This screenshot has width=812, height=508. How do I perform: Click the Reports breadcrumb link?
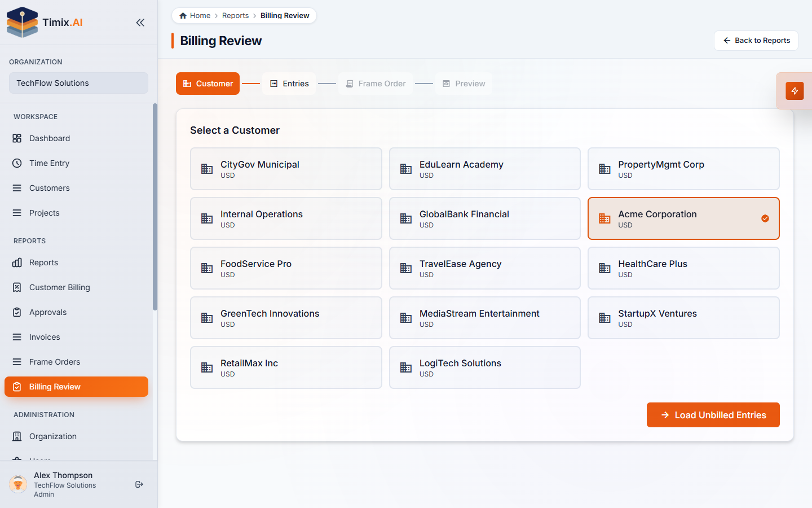pyautogui.click(x=235, y=16)
